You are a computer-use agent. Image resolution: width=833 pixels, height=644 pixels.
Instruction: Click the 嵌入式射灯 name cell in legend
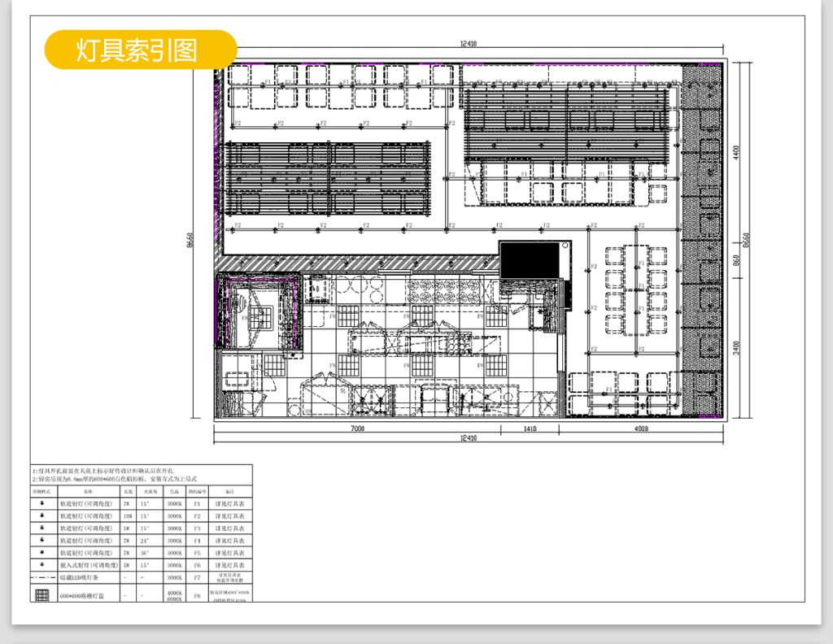click(x=87, y=564)
